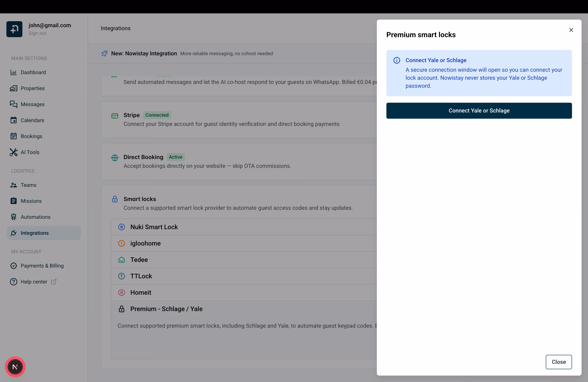The image size is (588, 382).
Task: Close the Premium smart locks panel with X
Action: click(x=571, y=30)
